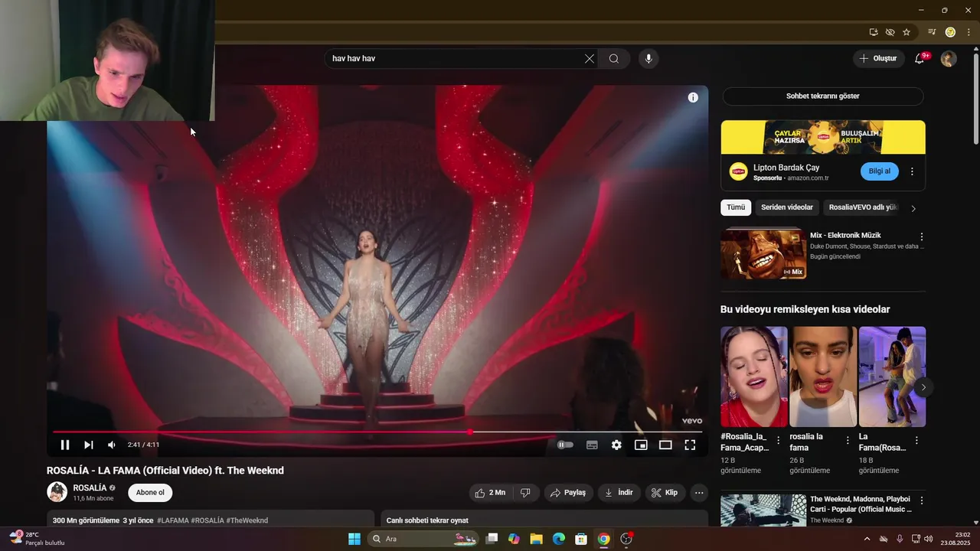The width and height of the screenshot is (980, 551).
Task: Like the video showing 2 Mn
Action: [x=490, y=493]
